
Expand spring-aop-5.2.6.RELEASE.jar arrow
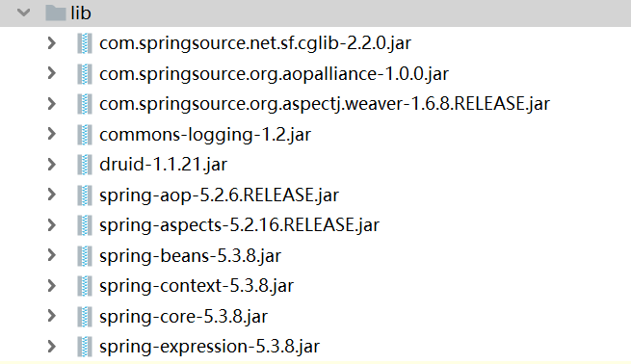point(51,195)
